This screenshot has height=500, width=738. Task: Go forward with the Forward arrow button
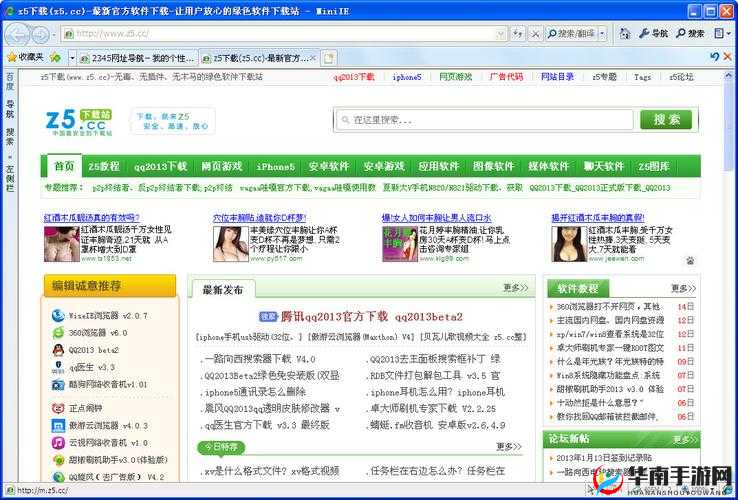pyautogui.click(x=40, y=34)
